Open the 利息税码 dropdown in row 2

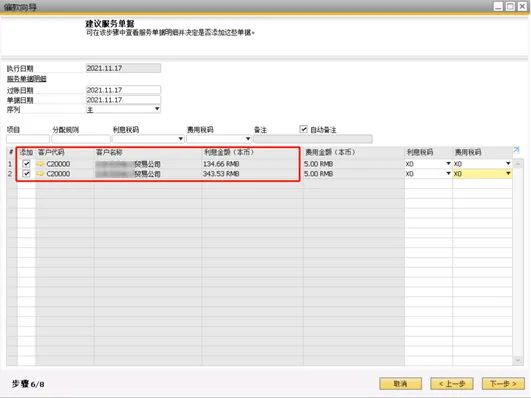[x=448, y=173]
